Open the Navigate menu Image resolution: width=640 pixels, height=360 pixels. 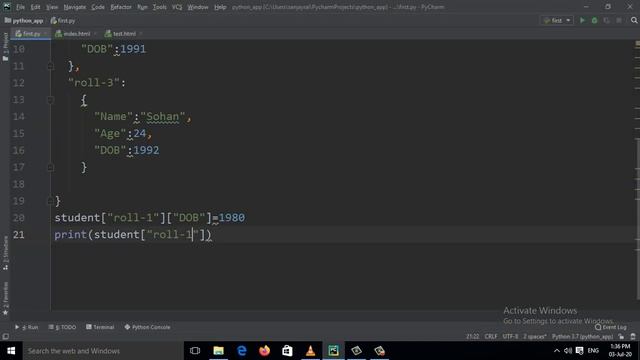coord(75,7)
